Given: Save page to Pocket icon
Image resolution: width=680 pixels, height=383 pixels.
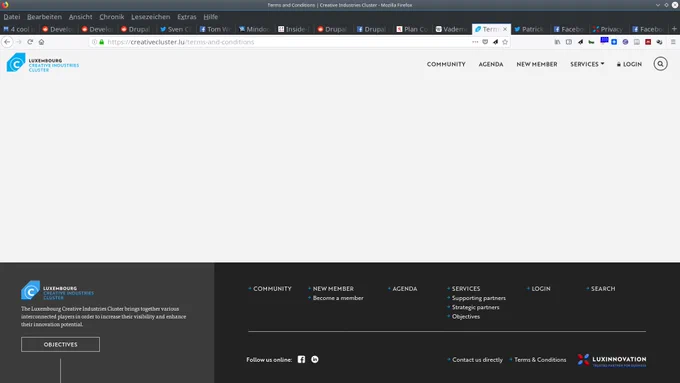Looking at the screenshot, I should (x=485, y=42).
